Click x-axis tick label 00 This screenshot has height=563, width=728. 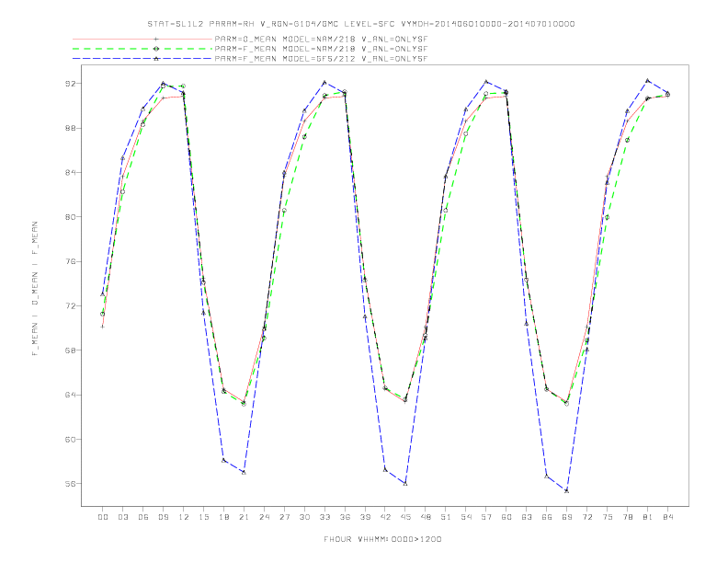[103, 517]
